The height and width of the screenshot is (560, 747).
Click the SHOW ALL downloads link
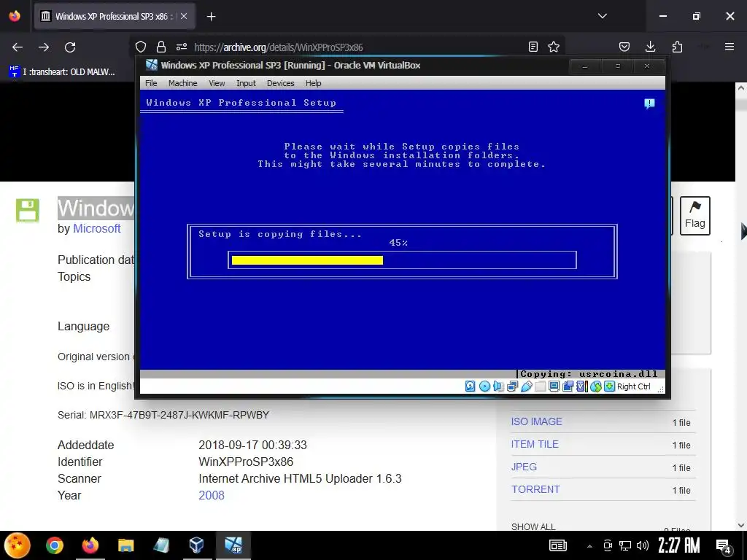(533, 526)
